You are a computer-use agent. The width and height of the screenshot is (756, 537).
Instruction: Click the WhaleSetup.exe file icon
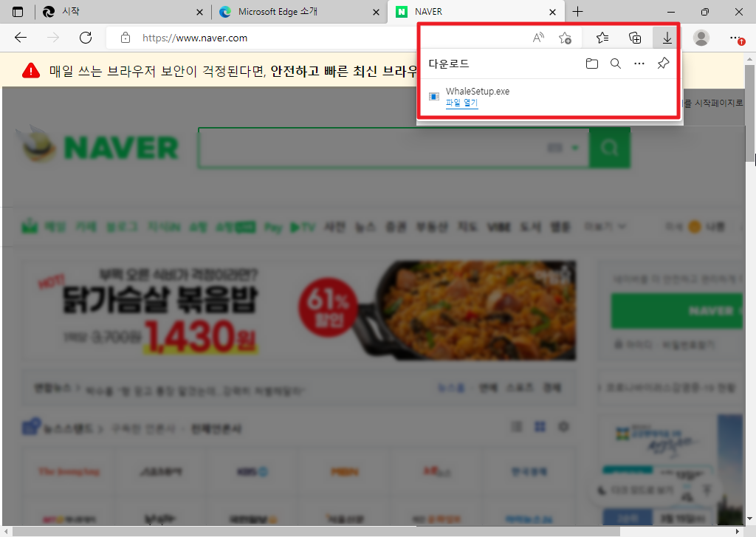pyautogui.click(x=434, y=97)
